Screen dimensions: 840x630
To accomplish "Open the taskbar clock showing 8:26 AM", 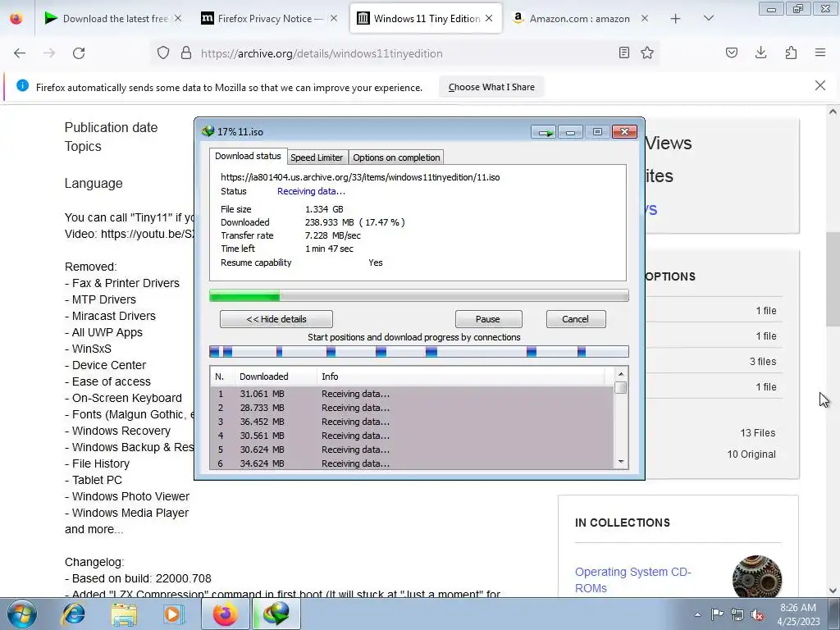I will [798, 614].
